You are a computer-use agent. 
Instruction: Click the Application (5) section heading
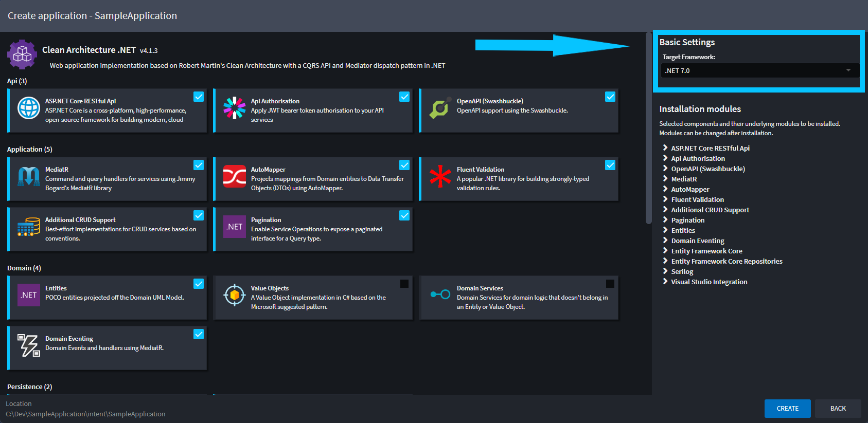tap(29, 150)
